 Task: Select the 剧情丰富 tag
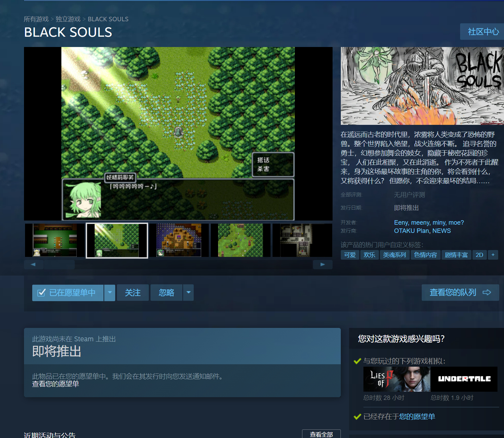point(456,255)
